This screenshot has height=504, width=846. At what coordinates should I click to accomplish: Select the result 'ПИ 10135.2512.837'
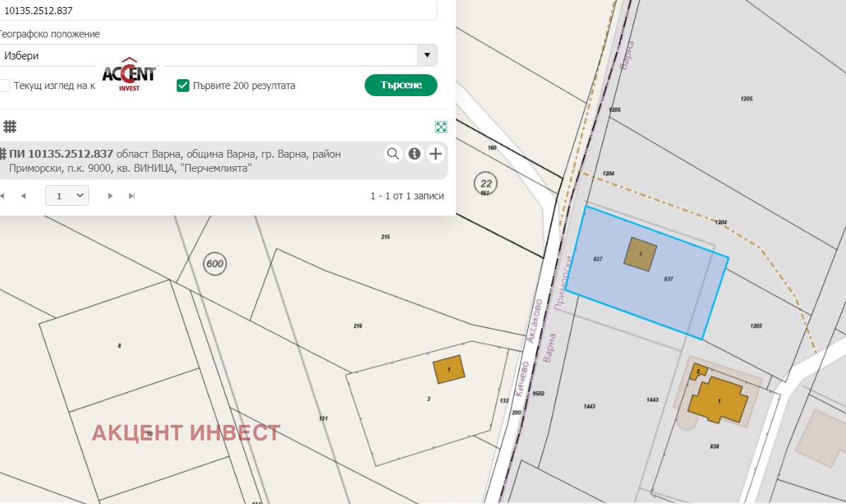pyautogui.click(x=61, y=154)
